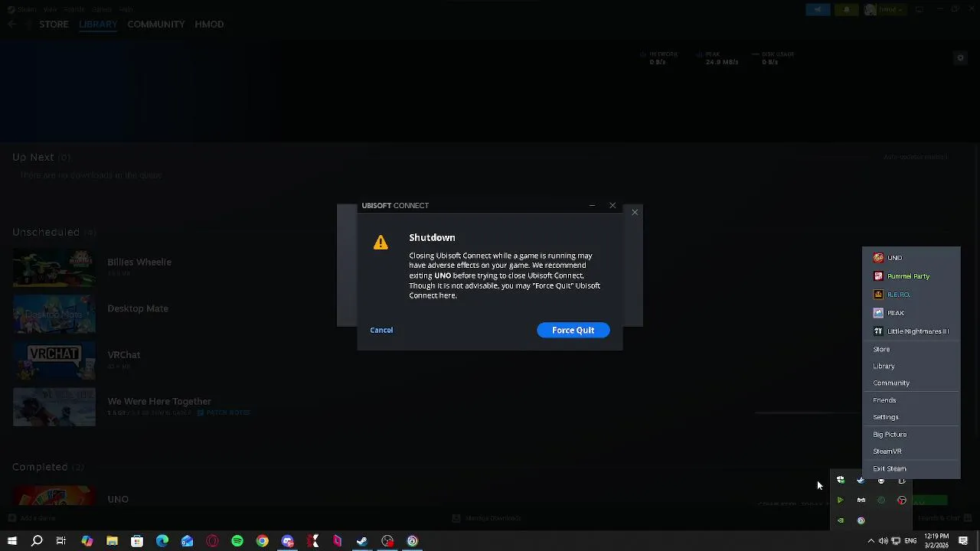
Task: Choose Library in Steam tray menu
Action: (911, 366)
